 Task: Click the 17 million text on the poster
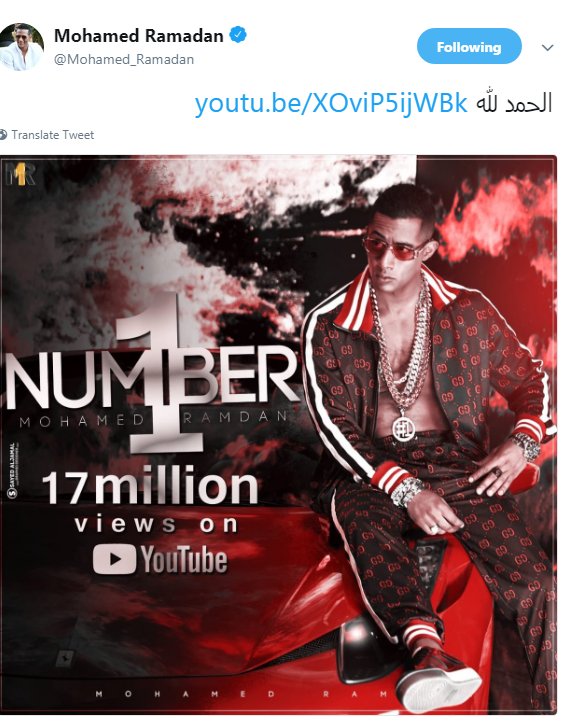tap(150, 487)
